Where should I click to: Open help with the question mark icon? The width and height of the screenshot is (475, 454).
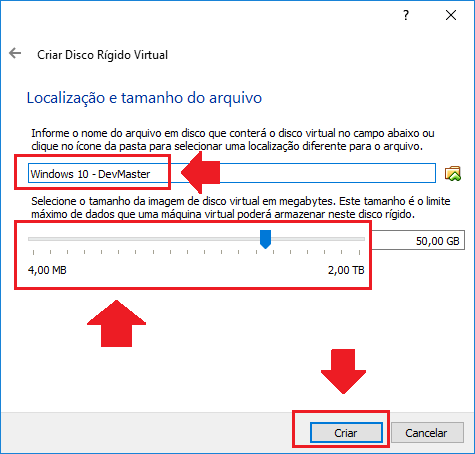coord(406,15)
